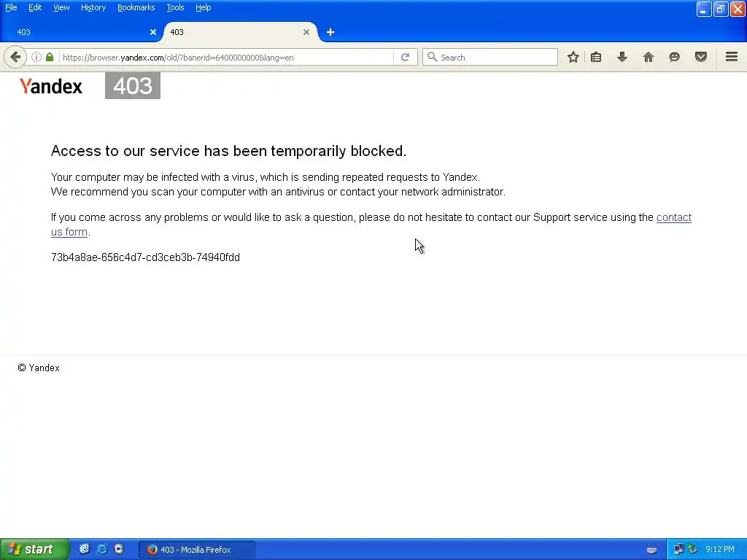
Task: Open the Tools menu
Action: pos(175,7)
